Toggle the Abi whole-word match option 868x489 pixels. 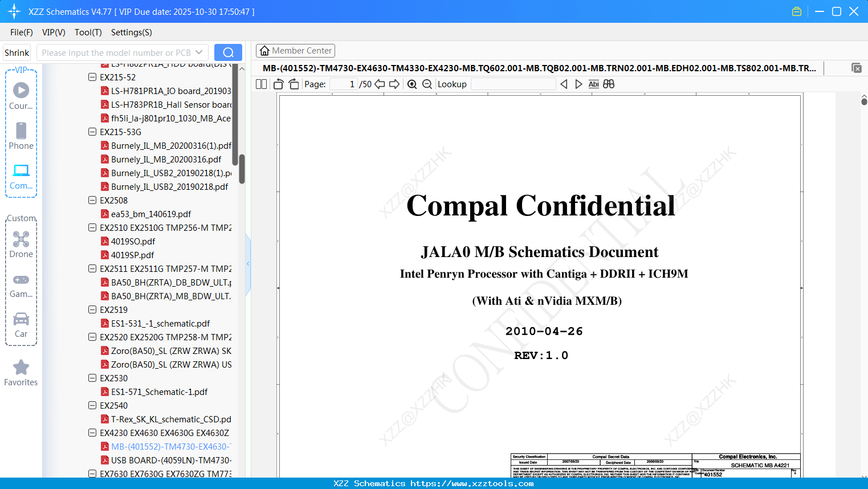click(x=594, y=84)
